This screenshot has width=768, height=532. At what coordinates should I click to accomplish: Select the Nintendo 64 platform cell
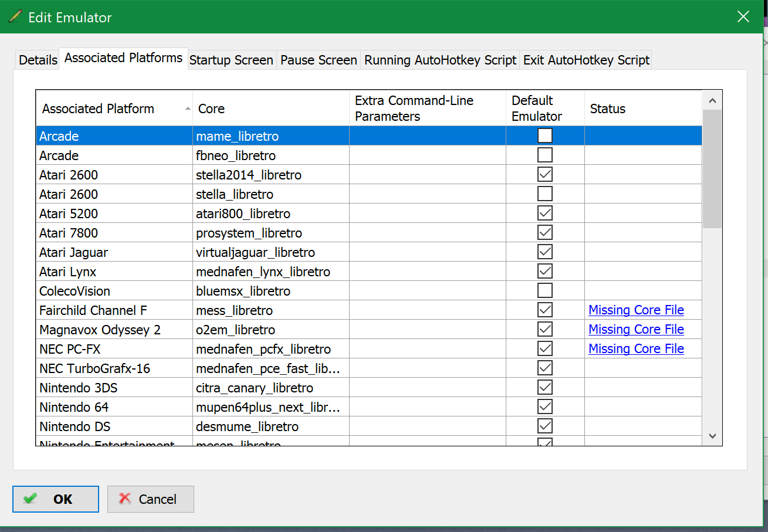(x=114, y=407)
